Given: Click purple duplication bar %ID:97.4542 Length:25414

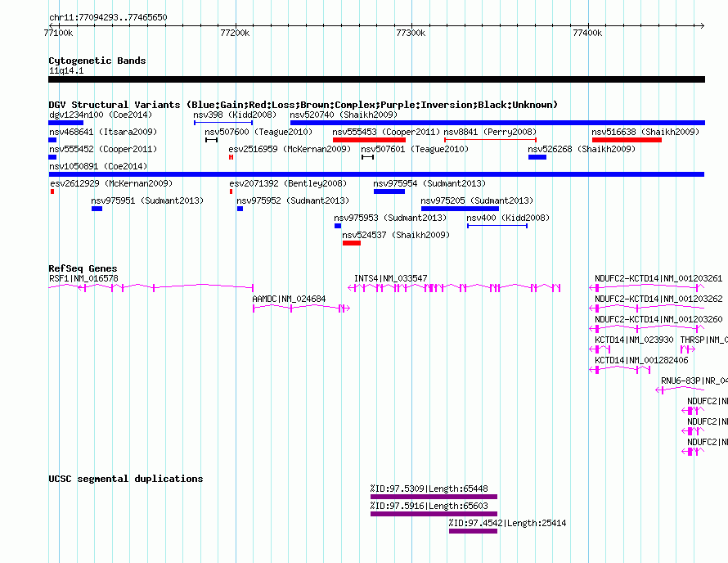Looking at the screenshot, I should click(x=473, y=531).
